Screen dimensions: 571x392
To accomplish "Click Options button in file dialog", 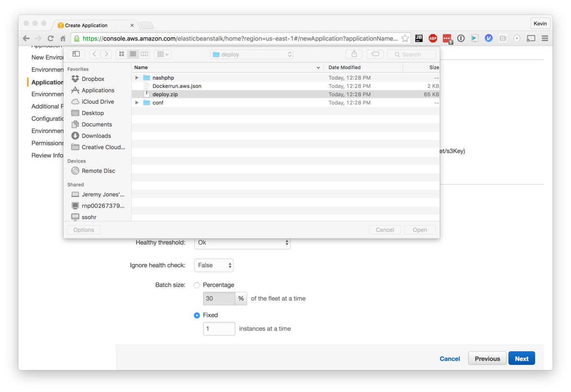I will coord(84,230).
